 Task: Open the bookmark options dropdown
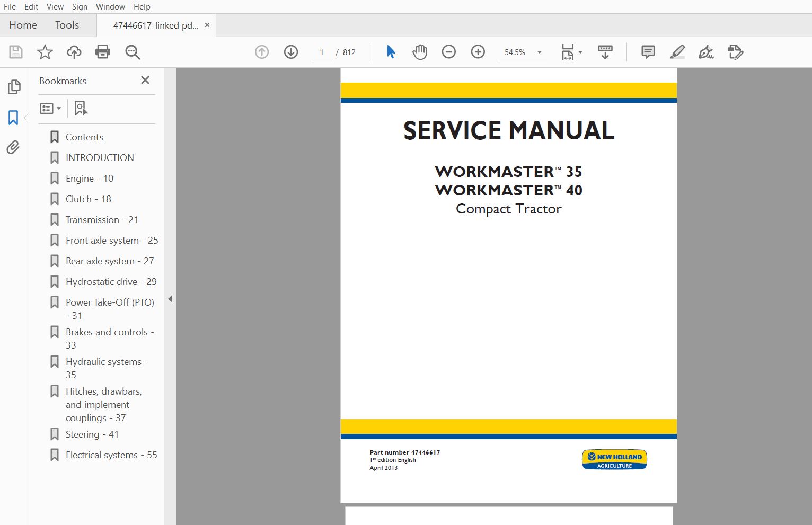click(50, 108)
